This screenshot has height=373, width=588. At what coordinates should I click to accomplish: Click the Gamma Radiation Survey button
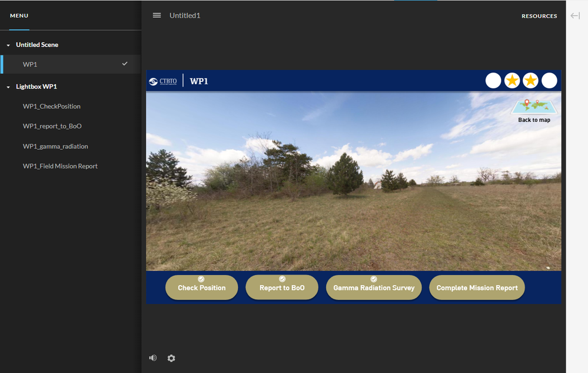pyautogui.click(x=374, y=288)
